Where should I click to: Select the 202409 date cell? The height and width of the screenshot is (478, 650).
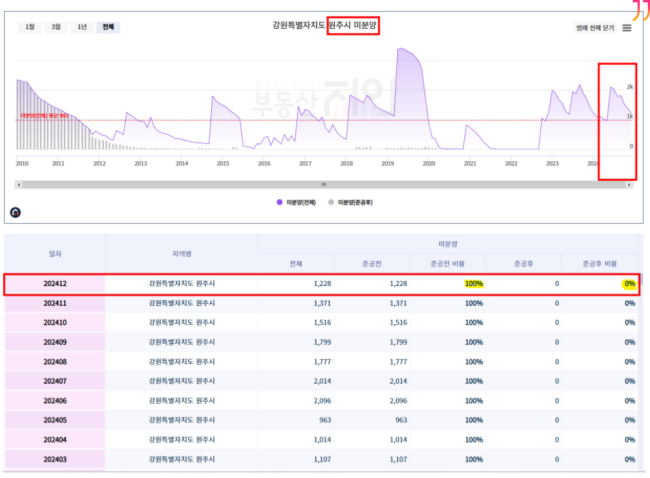point(55,342)
